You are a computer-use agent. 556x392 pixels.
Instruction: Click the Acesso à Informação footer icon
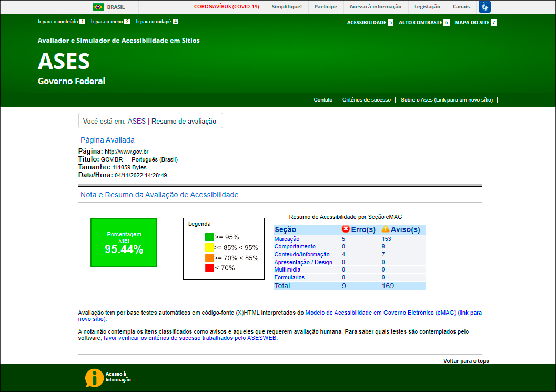95,377
